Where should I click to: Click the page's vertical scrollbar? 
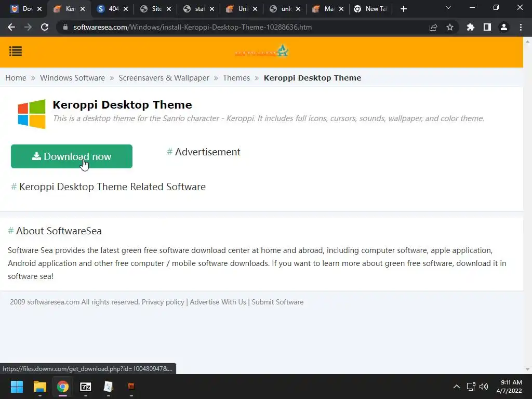(527, 205)
